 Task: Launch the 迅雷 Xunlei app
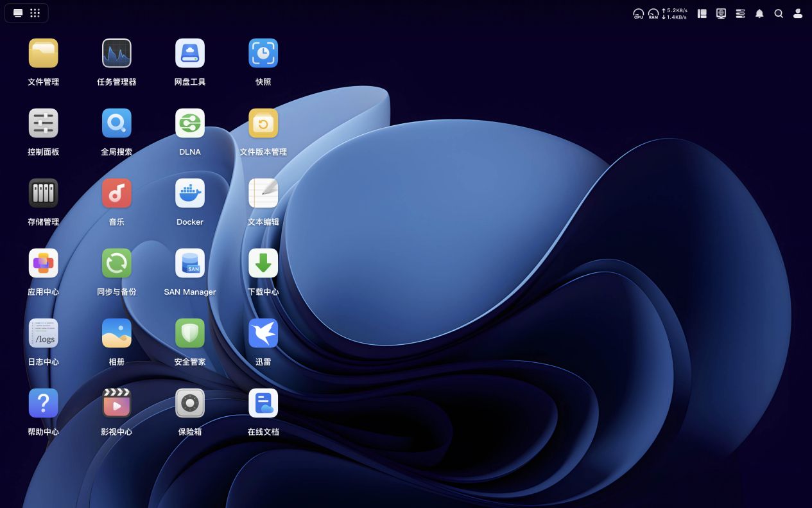263,333
